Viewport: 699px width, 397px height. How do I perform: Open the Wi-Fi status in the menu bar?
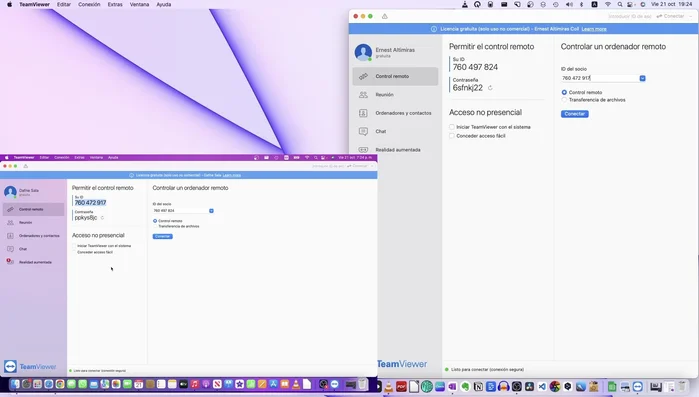pyautogui.click(x=607, y=4)
